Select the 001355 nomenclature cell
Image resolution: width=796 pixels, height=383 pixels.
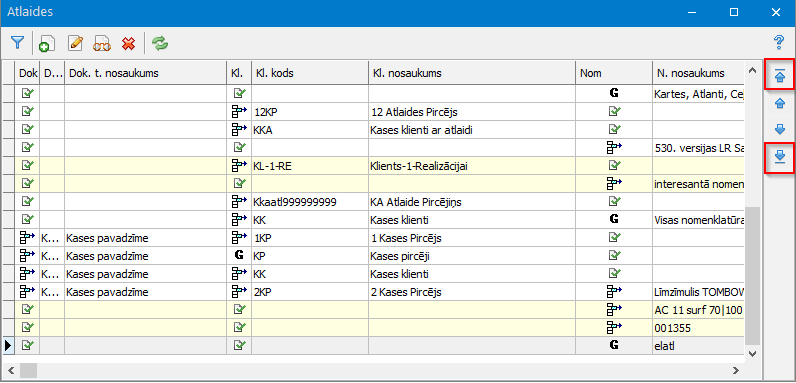(698, 328)
